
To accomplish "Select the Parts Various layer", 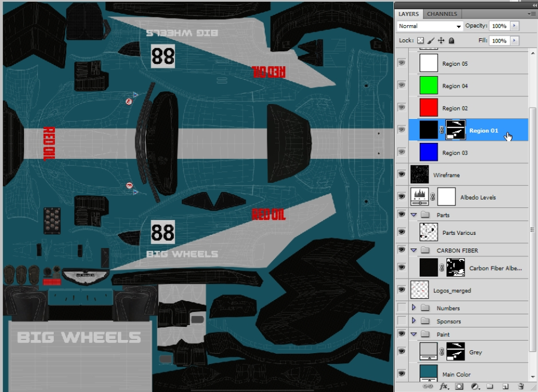I will coord(468,232).
